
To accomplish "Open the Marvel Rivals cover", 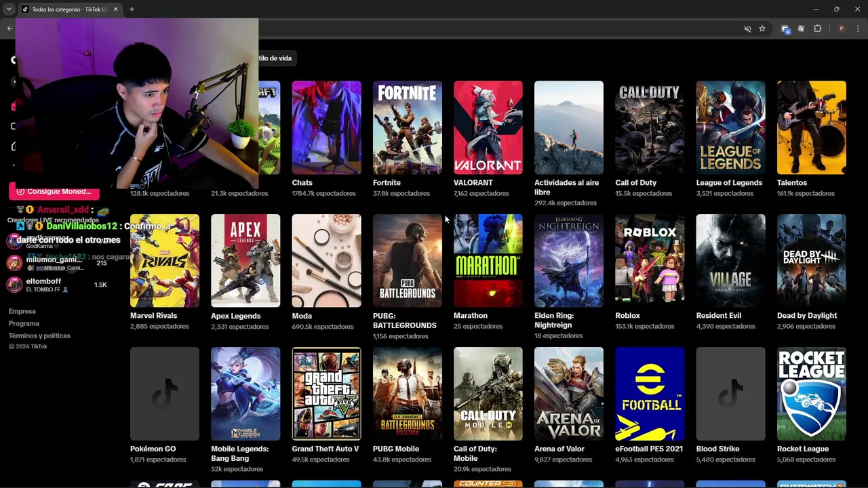I will (x=164, y=261).
